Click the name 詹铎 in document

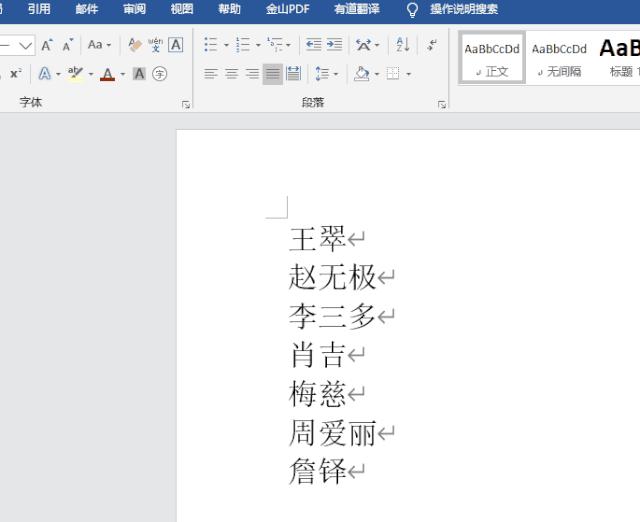point(318,471)
